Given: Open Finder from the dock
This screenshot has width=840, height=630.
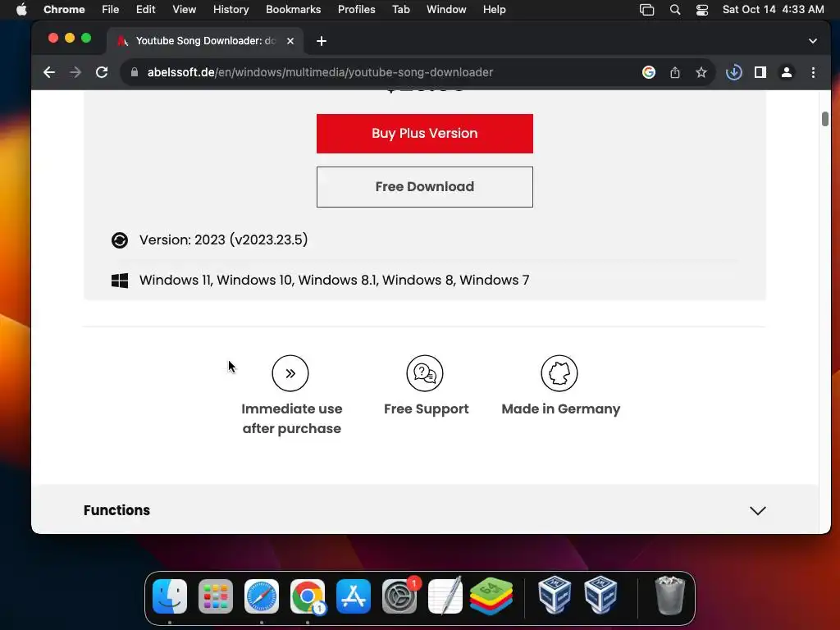Looking at the screenshot, I should [170, 596].
